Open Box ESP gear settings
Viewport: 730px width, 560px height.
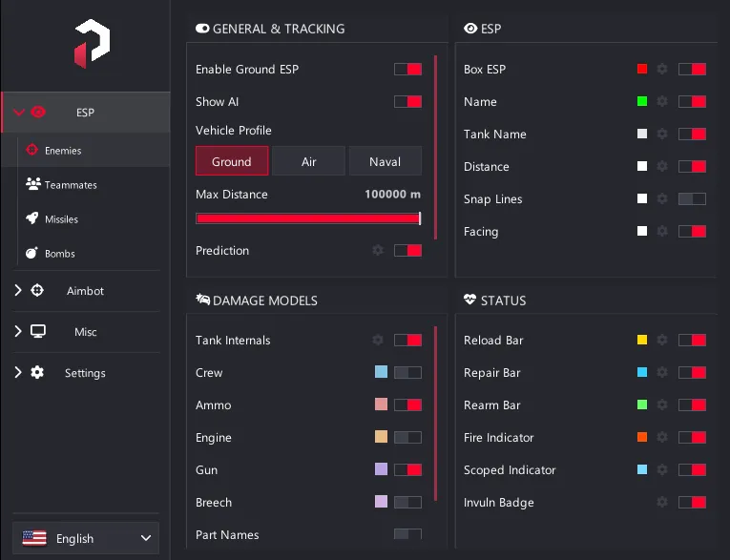click(662, 69)
